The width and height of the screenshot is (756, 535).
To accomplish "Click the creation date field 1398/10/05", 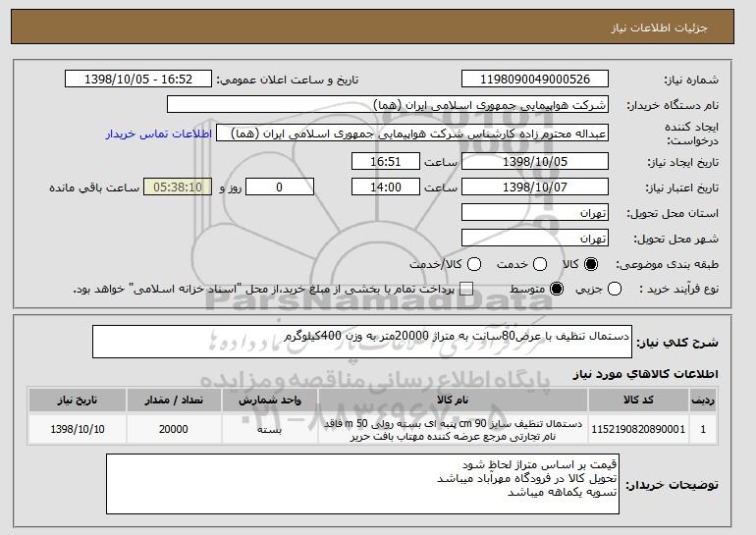I will point(535,161).
